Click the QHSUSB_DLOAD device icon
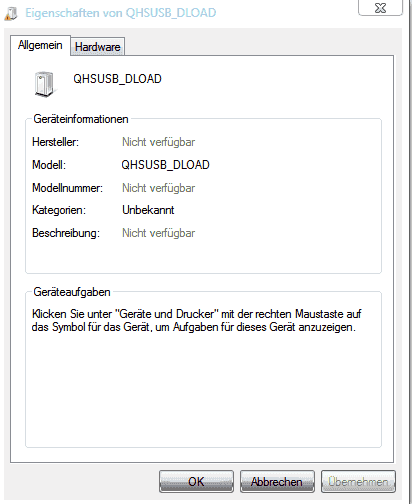The image size is (412, 504). [x=44, y=84]
